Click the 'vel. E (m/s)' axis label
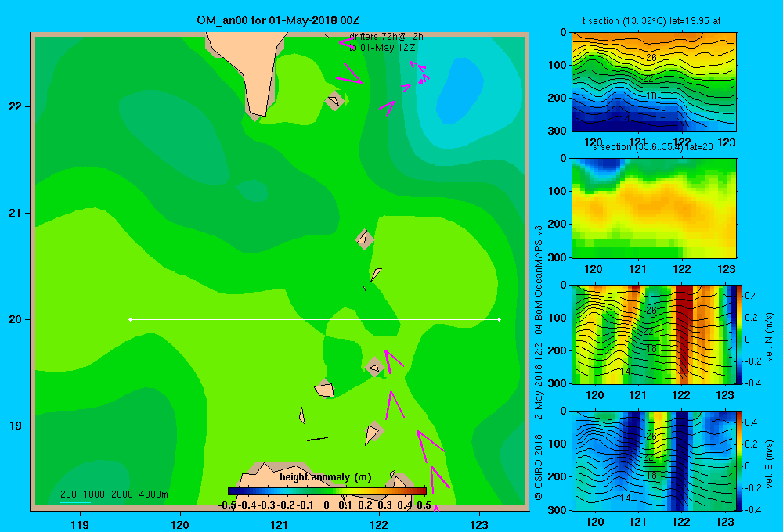 point(769,464)
